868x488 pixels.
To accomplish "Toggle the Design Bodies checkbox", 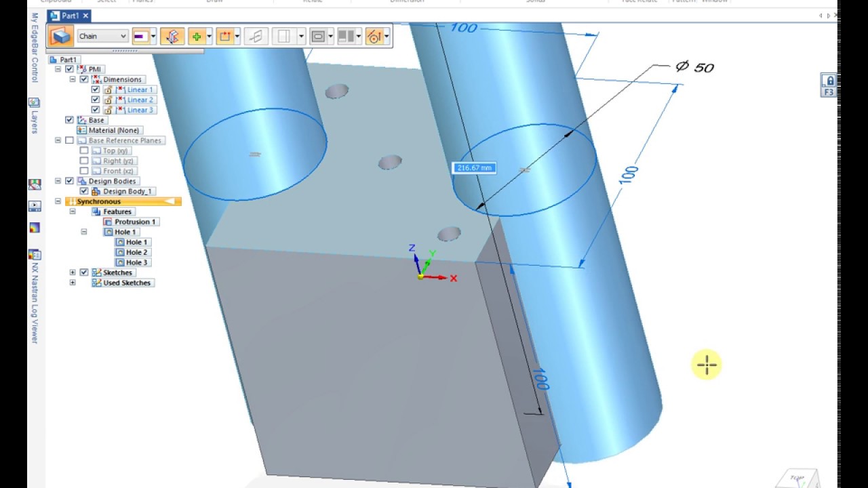I will 69,181.
